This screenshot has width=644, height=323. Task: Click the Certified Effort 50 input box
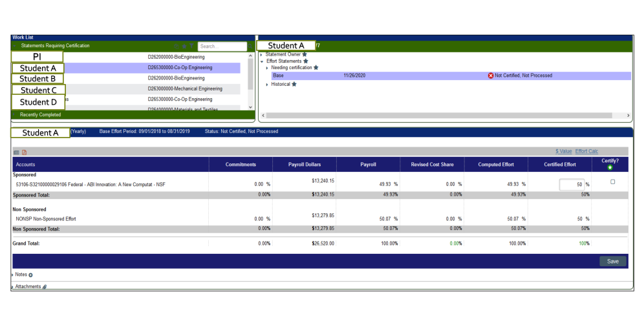click(x=572, y=185)
